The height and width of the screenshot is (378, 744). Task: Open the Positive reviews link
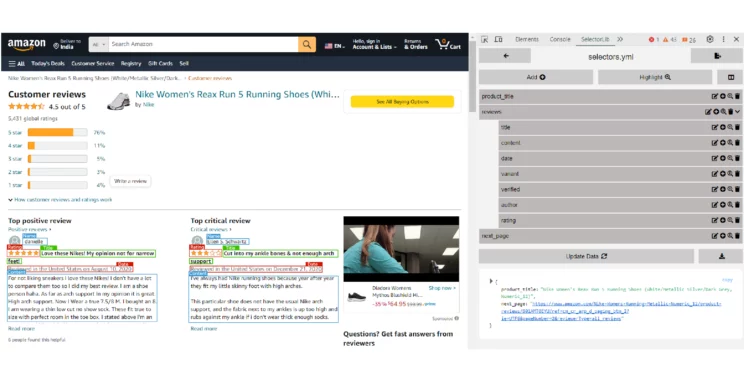(x=29, y=230)
